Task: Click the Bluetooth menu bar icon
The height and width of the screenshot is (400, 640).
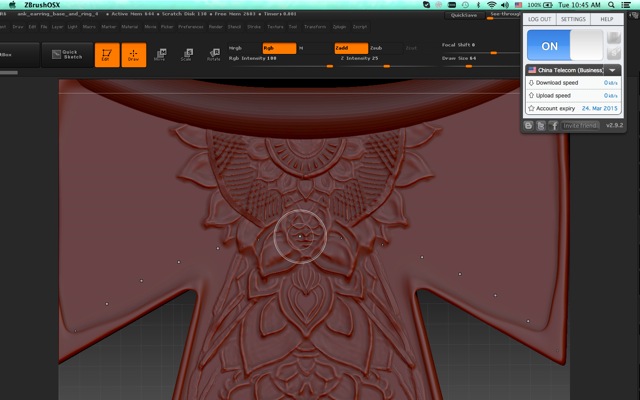Action: [478, 5]
